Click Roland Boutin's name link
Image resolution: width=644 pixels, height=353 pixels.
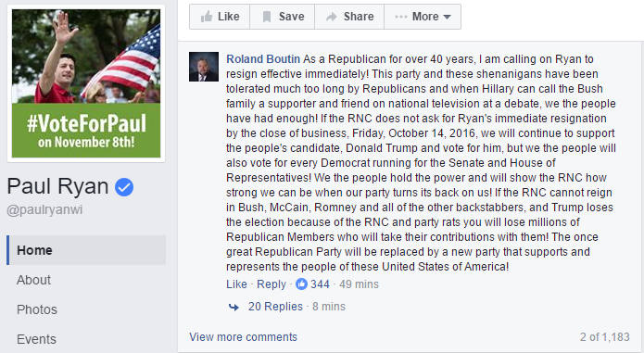[x=263, y=59]
